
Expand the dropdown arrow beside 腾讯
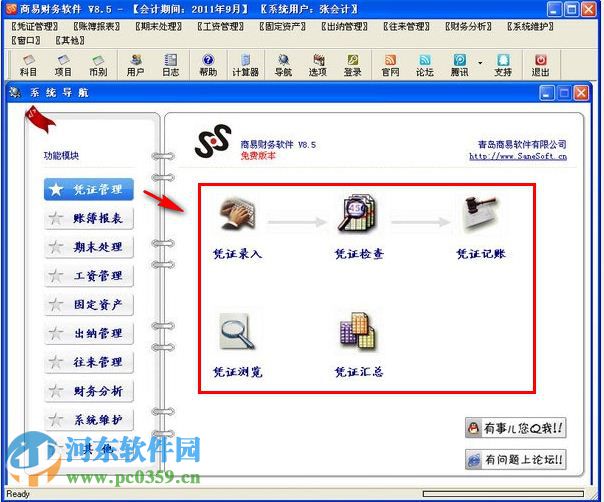(480, 62)
